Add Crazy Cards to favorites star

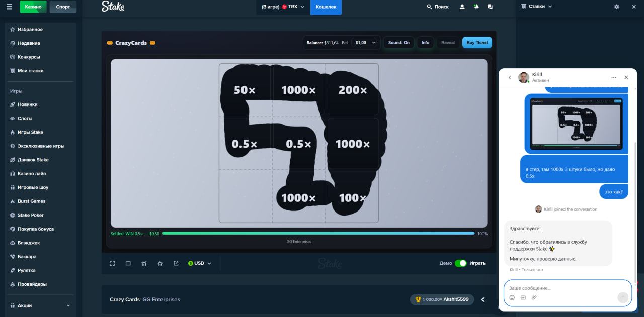pos(160,263)
